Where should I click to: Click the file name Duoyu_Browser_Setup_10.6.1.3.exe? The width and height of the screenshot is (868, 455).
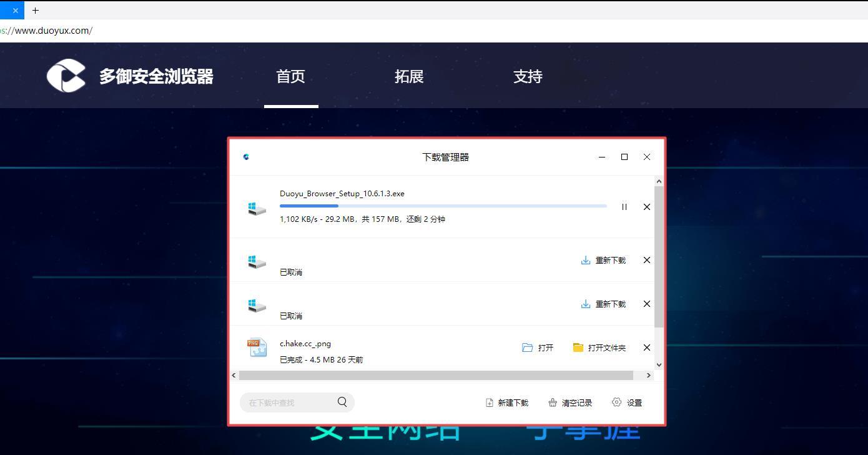point(342,194)
